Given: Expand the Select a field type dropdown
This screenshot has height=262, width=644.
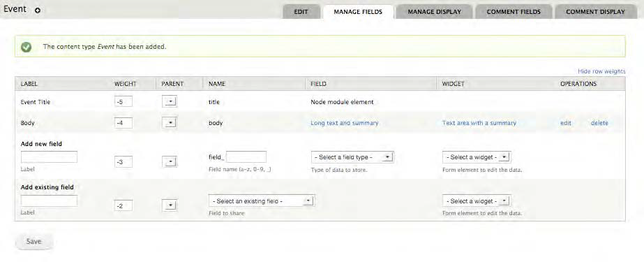Looking at the screenshot, I should click(352, 157).
